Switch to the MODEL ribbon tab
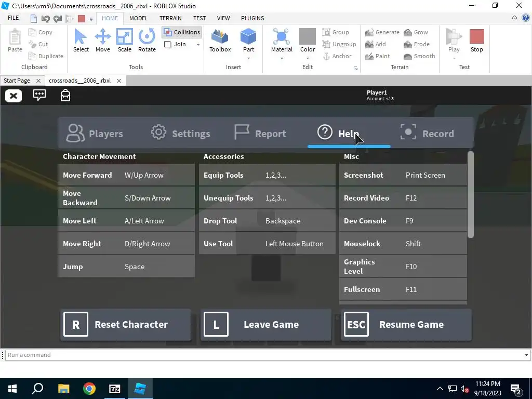 click(x=138, y=18)
